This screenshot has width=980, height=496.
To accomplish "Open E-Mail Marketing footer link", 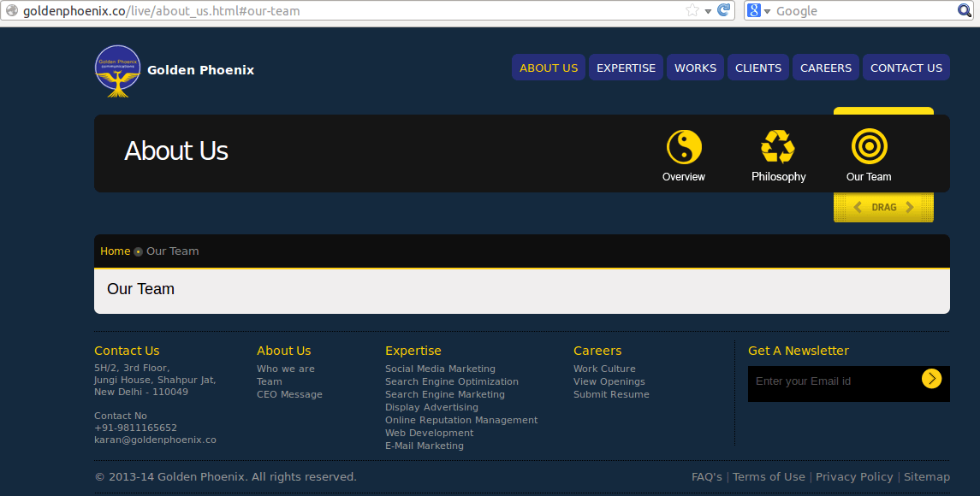I will click(x=425, y=446).
